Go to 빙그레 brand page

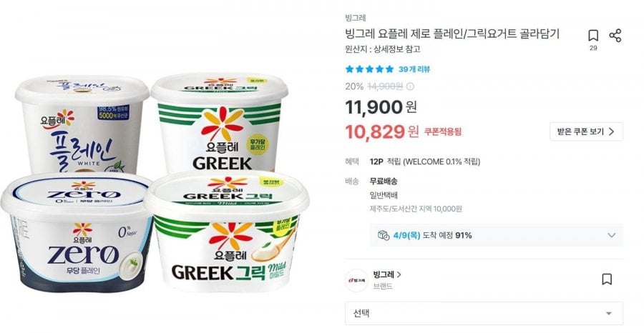click(387, 275)
